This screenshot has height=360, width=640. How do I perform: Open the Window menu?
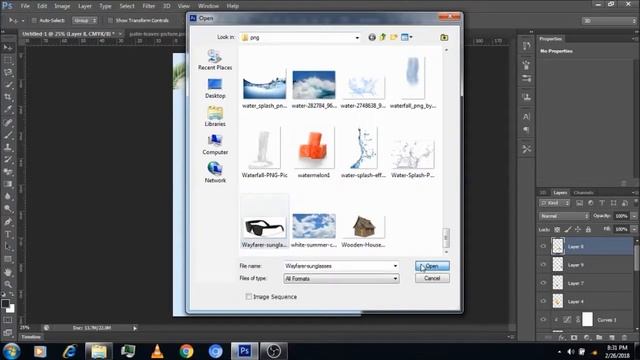pos(208,6)
